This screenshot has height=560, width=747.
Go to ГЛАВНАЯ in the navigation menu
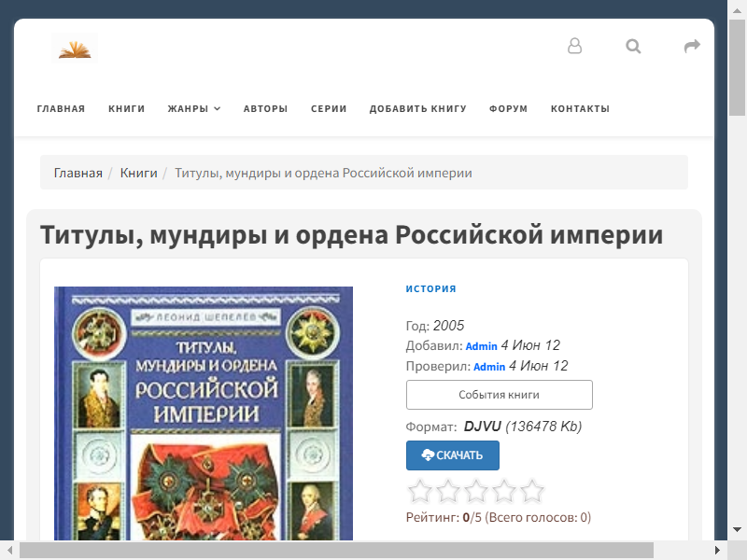pyautogui.click(x=61, y=108)
